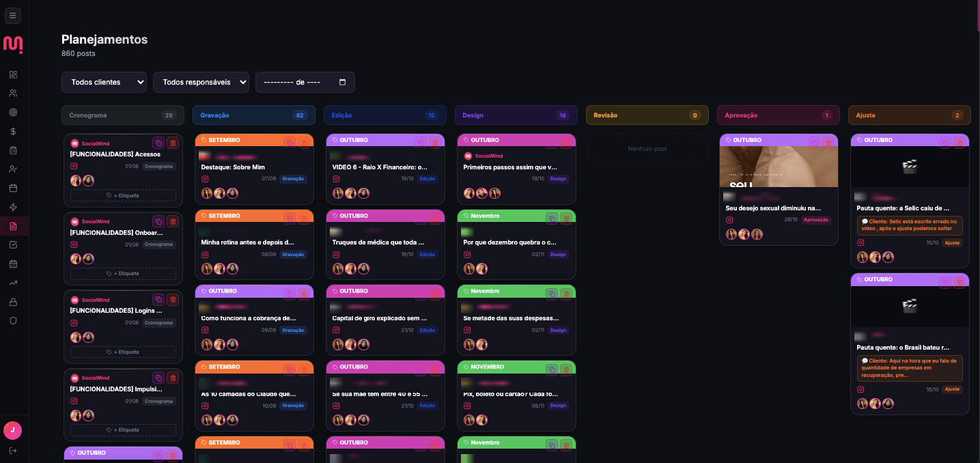Click Gravação badge on 'Destaque: Sobre Mim'

[x=293, y=179]
